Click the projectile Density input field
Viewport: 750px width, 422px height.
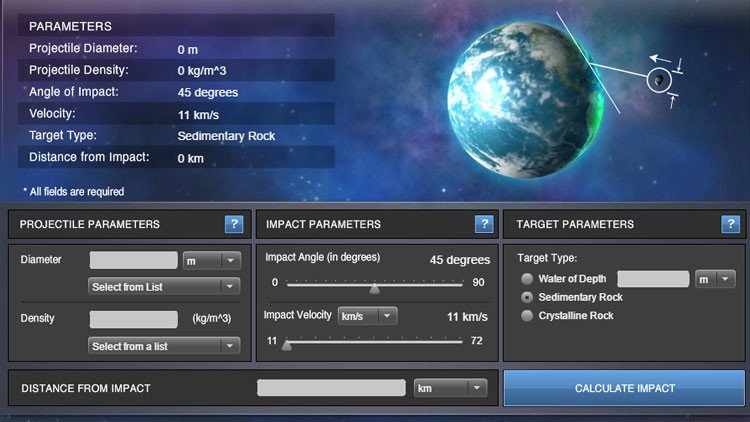pos(133,319)
